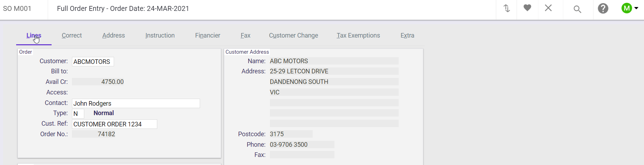The width and height of the screenshot is (644, 165).
Task: Click the Customer field containing ABCMOTORS
Action: click(93, 62)
